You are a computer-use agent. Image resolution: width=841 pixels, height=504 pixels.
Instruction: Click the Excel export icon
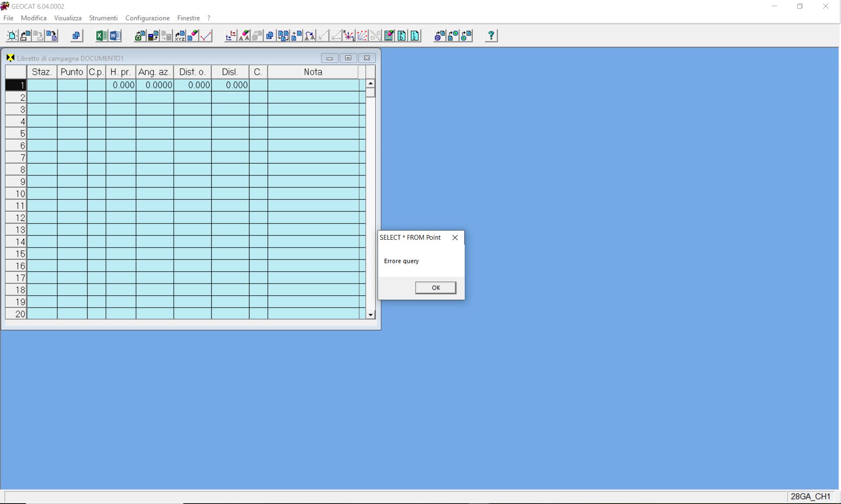click(x=102, y=36)
